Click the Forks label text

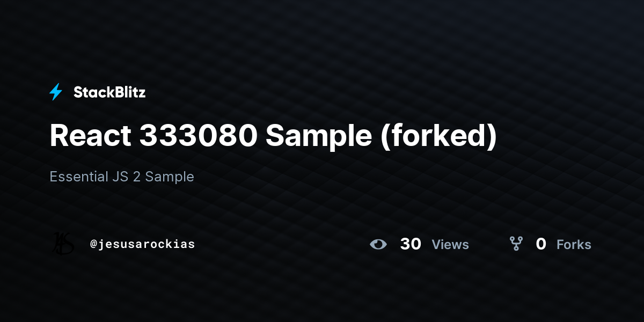(x=574, y=245)
